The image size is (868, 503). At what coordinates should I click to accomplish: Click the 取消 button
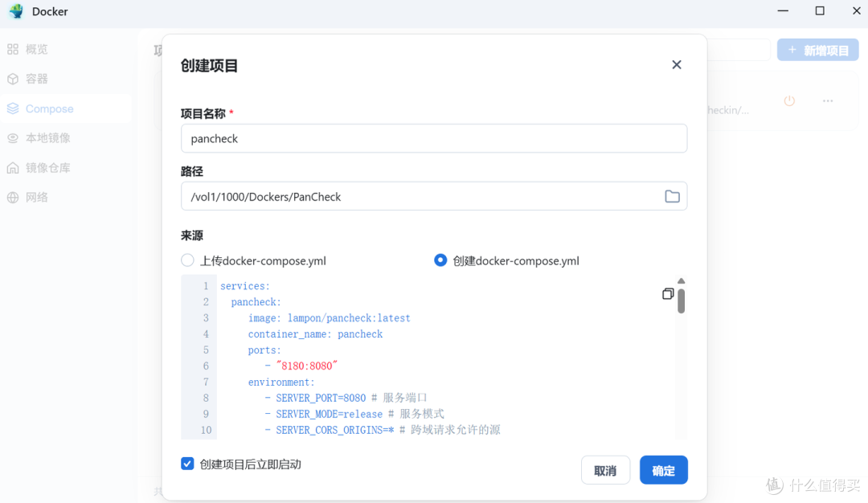tap(605, 470)
